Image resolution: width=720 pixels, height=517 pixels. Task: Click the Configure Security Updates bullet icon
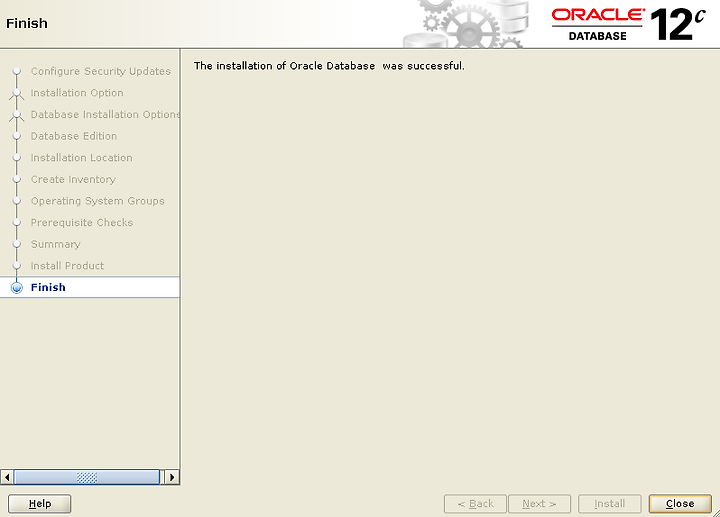pos(17,71)
